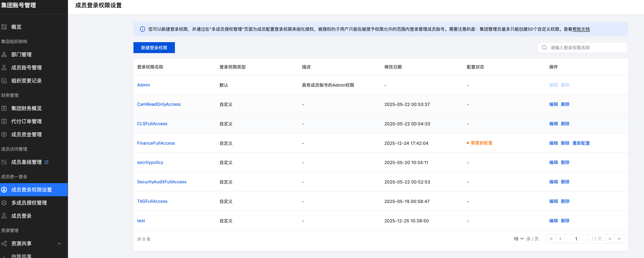The width and height of the screenshot is (644, 258).
Task: Open external link icon beside 成员基线管理
Action: (x=47, y=162)
